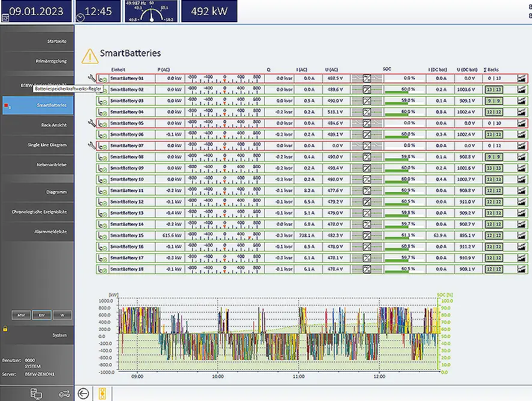Click the key login icon in sidebar
Viewport: 532px width, 401px height.
64,394
